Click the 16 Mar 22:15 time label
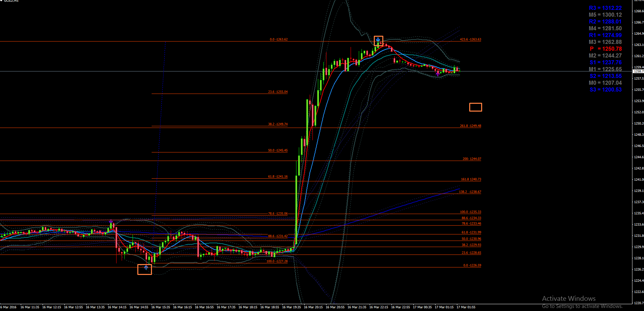This screenshot has height=311, width=644. tap(379, 307)
